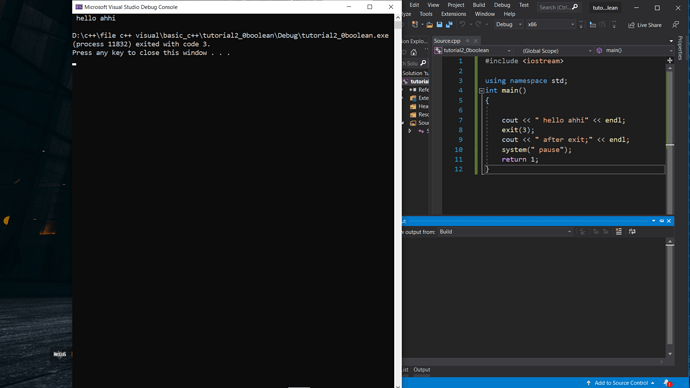Switch to the Output tab at bottom
The height and width of the screenshot is (388, 690).
[x=422, y=370]
